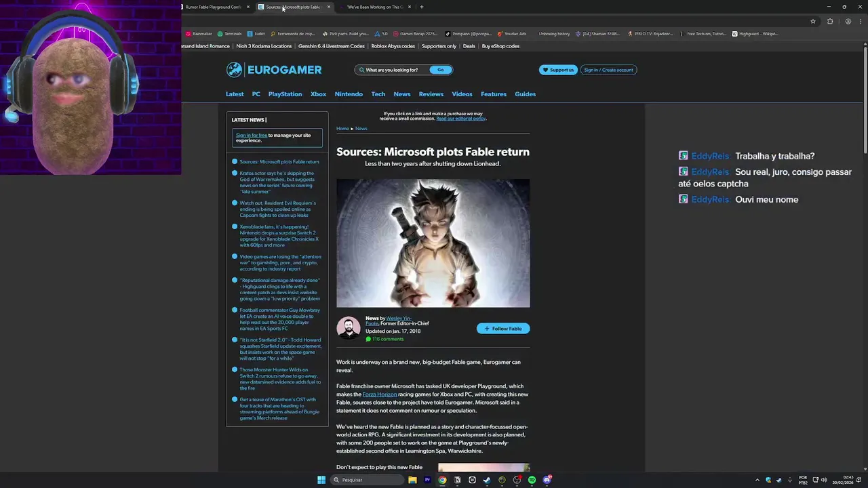This screenshot has width=868, height=488.
Task: Click the Fable hero article image
Action: tap(433, 243)
